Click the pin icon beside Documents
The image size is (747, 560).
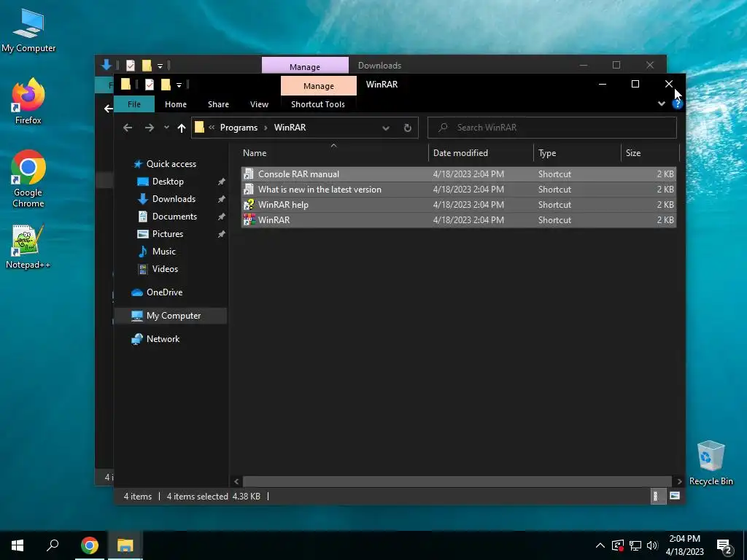(222, 217)
